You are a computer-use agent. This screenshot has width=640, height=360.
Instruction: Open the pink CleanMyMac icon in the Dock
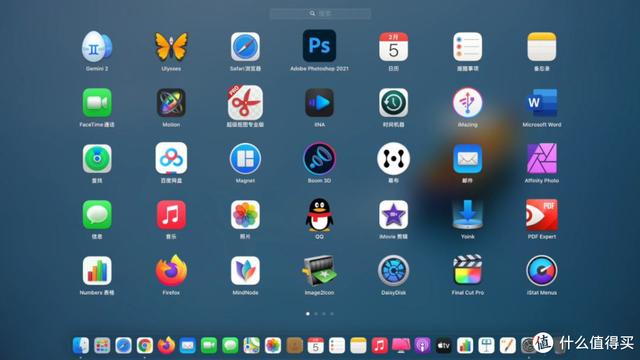coord(401,346)
